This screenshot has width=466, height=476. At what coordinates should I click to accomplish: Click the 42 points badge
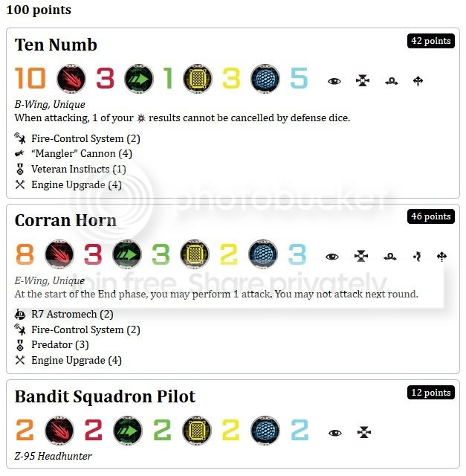pos(430,41)
